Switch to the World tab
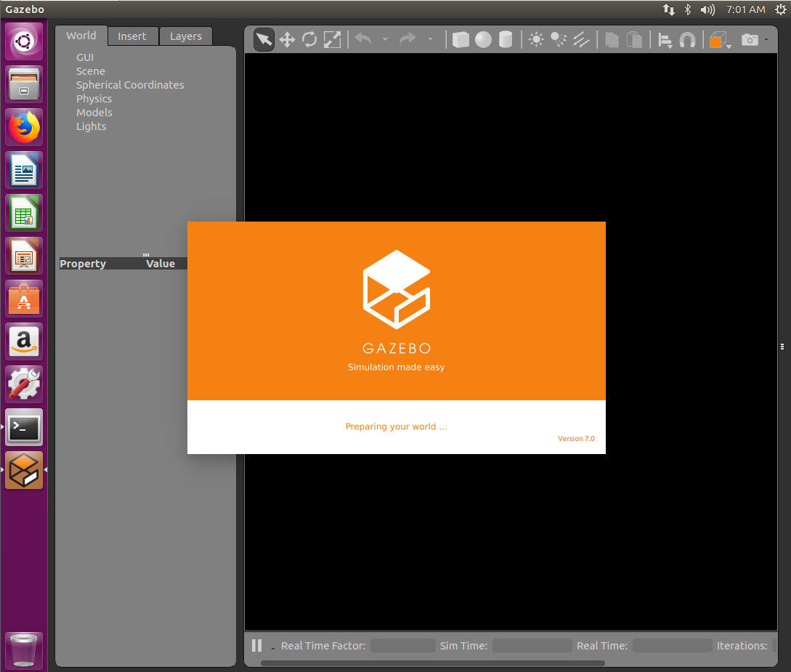The image size is (791, 672). click(x=81, y=36)
